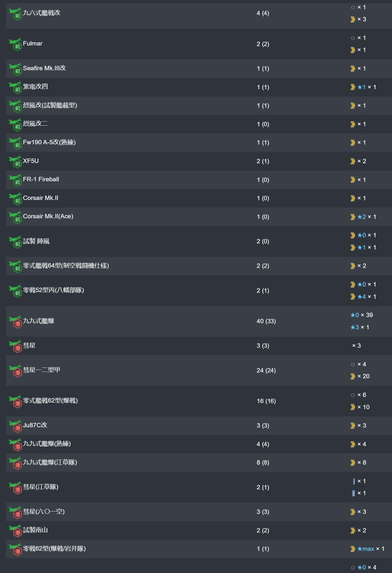Click the gold chevron icon for 零式艦戦62型(爆戦) ×10

(x=353, y=407)
